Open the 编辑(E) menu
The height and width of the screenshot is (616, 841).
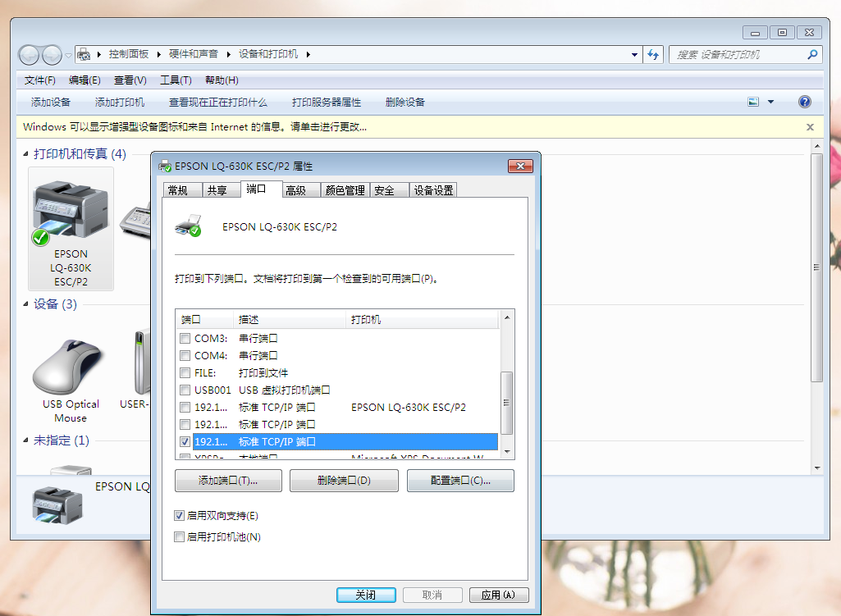click(85, 80)
